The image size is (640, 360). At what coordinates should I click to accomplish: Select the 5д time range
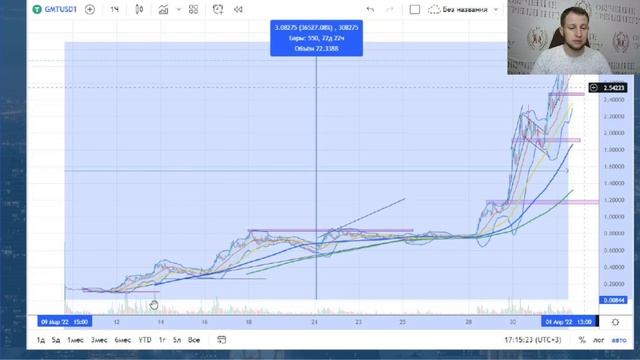(56, 340)
